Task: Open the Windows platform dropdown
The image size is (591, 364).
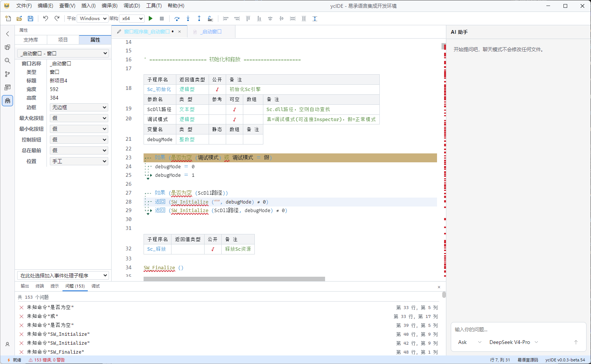Action: point(92,19)
